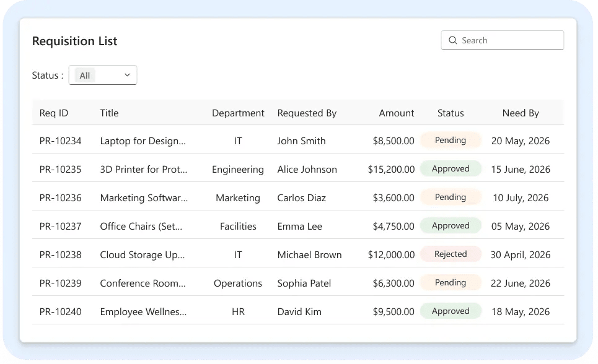The width and height of the screenshot is (598, 364).
Task: Click the 30 April, 2026 date
Action: tap(521, 254)
